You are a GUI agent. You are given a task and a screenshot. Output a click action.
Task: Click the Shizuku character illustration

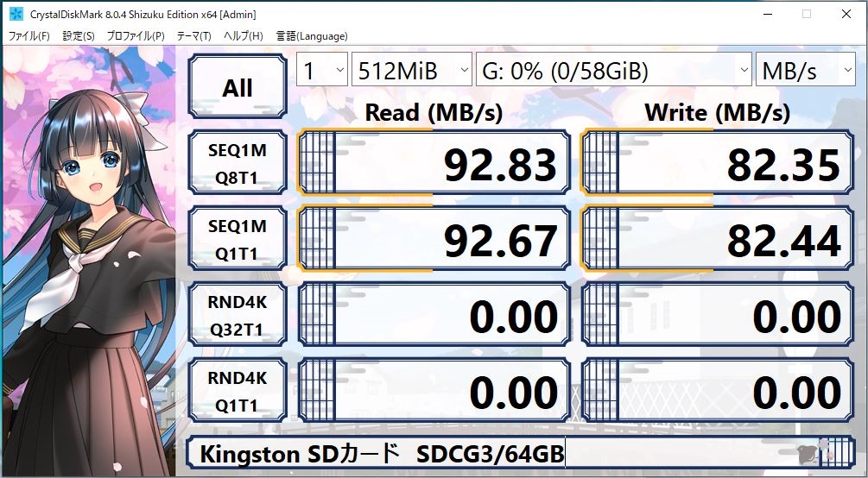coord(89,261)
